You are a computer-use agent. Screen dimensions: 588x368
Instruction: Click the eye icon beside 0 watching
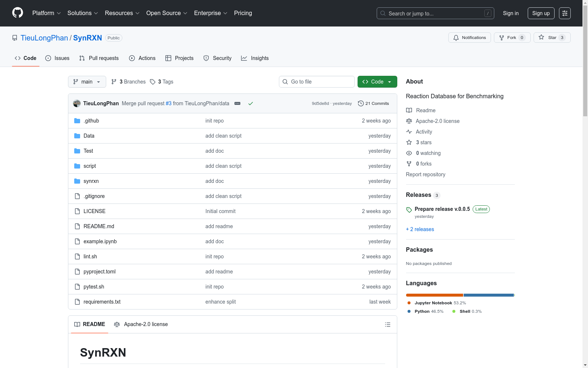(409, 153)
